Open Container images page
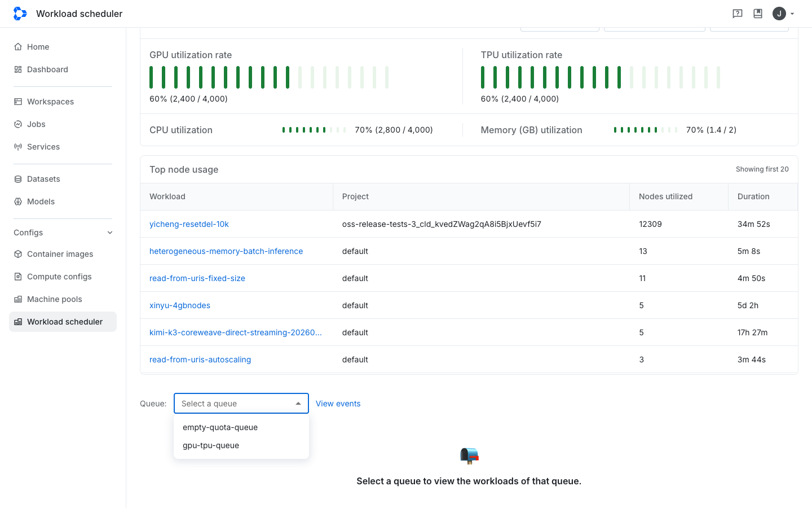The height and width of the screenshot is (508, 812). (x=63, y=254)
